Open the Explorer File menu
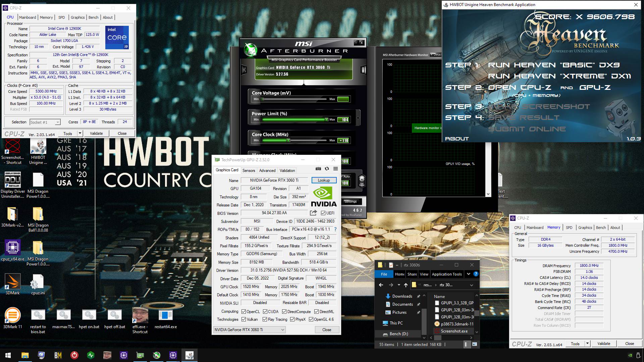Image resolution: width=644 pixels, height=362 pixels. click(384, 274)
